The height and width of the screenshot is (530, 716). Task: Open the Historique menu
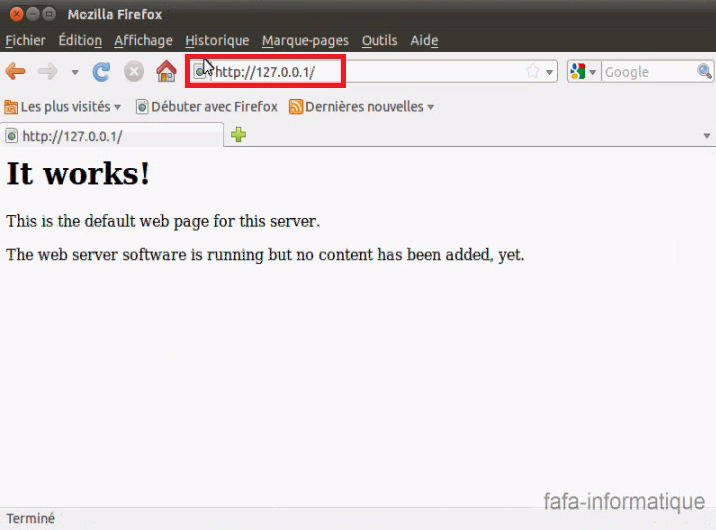coord(217,41)
